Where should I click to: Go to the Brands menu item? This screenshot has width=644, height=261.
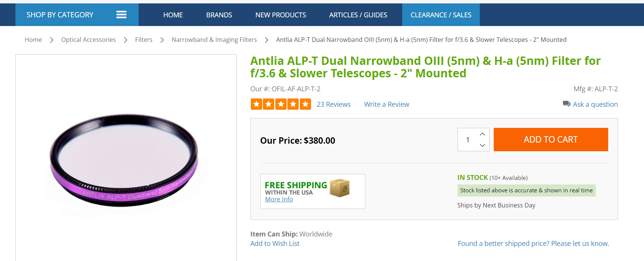tap(219, 15)
